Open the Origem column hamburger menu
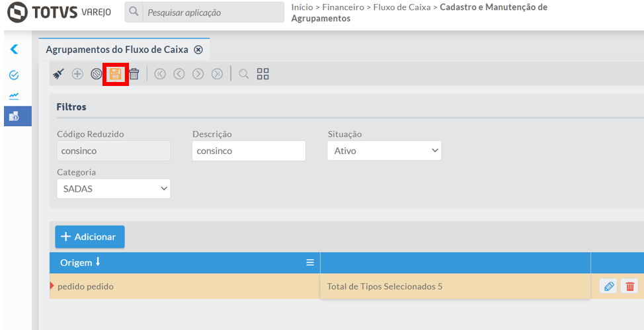The width and height of the screenshot is (644, 330). pyautogui.click(x=310, y=263)
